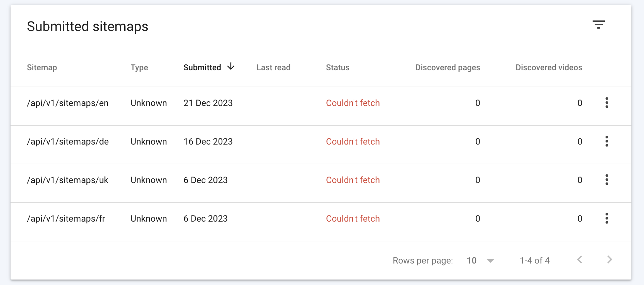644x285 pixels.
Task: Click the Submitted sort arrow icon
Action: (x=231, y=66)
